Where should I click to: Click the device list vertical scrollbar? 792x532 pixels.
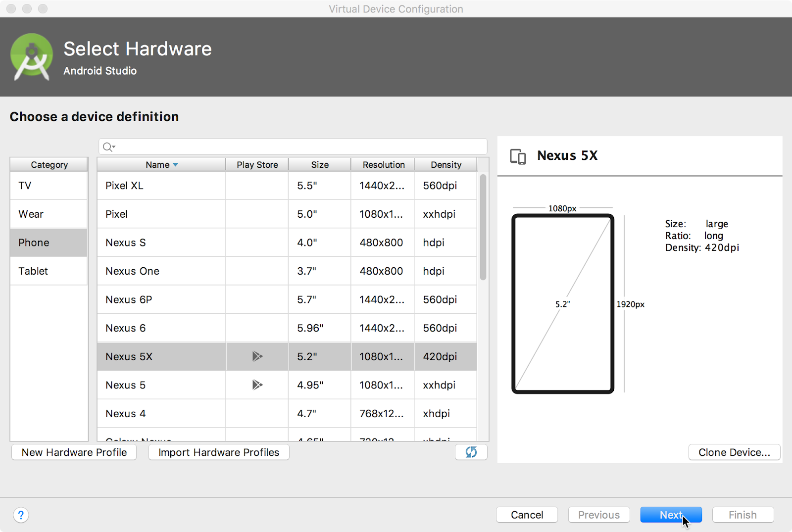pos(483,228)
